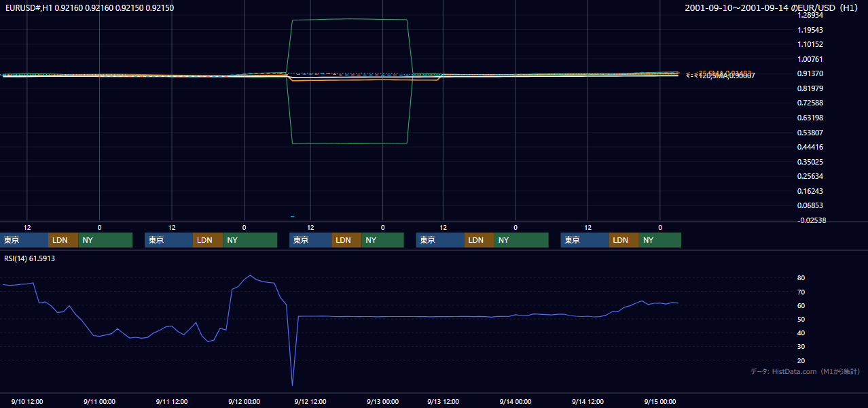Viewport: 868px width, 408px height.
Task: Select the rightmost LDN session block
Action: point(624,240)
